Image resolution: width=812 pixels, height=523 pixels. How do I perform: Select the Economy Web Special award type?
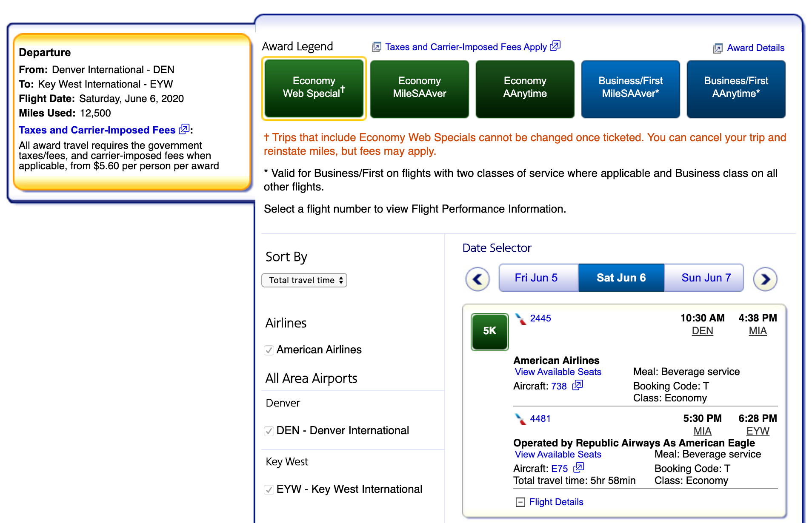click(314, 88)
